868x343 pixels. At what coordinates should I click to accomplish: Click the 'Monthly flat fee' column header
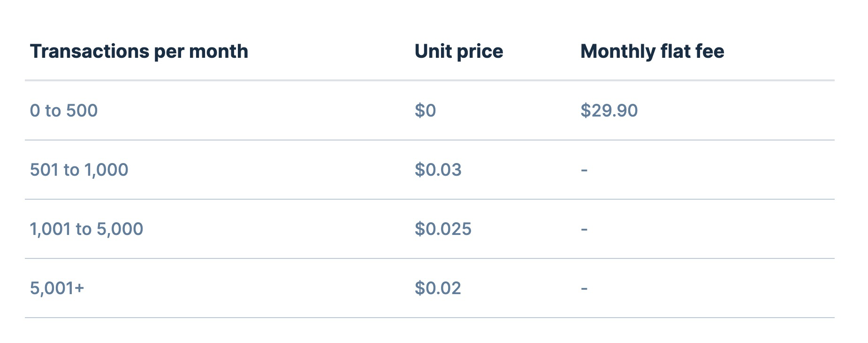click(652, 52)
